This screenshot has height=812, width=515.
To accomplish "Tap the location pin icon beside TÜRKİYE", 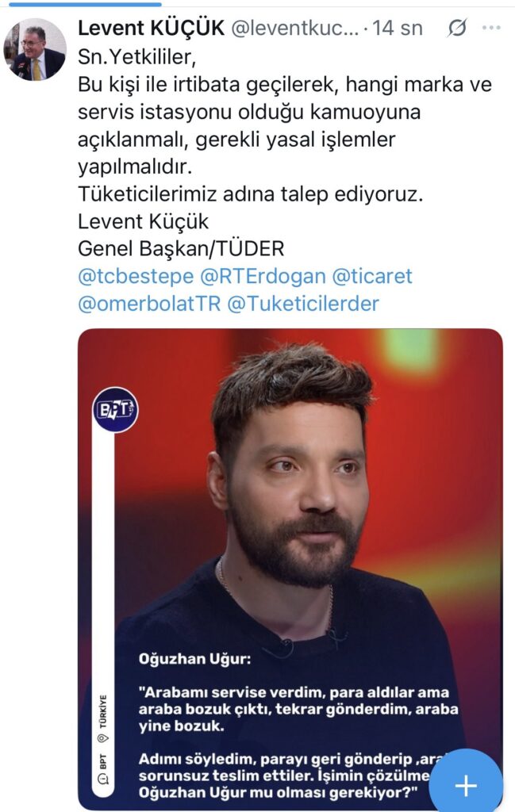I will tap(102, 739).
